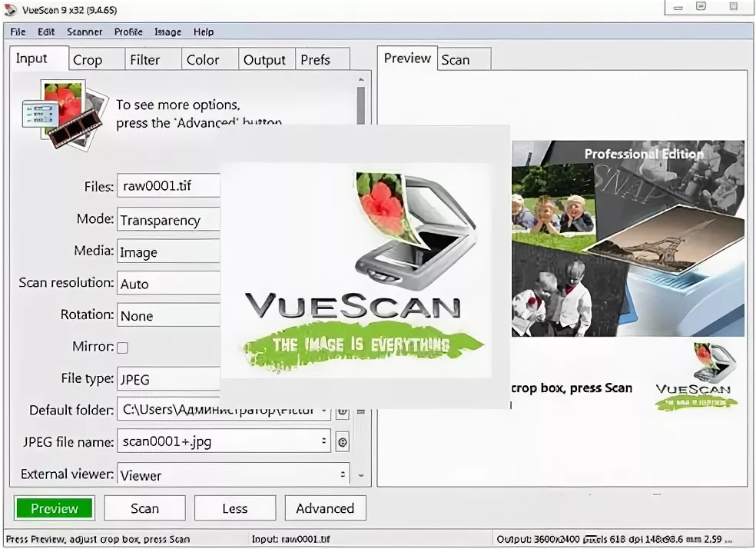Open the Image menu
The height and width of the screenshot is (549, 756).
(x=167, y=32)
